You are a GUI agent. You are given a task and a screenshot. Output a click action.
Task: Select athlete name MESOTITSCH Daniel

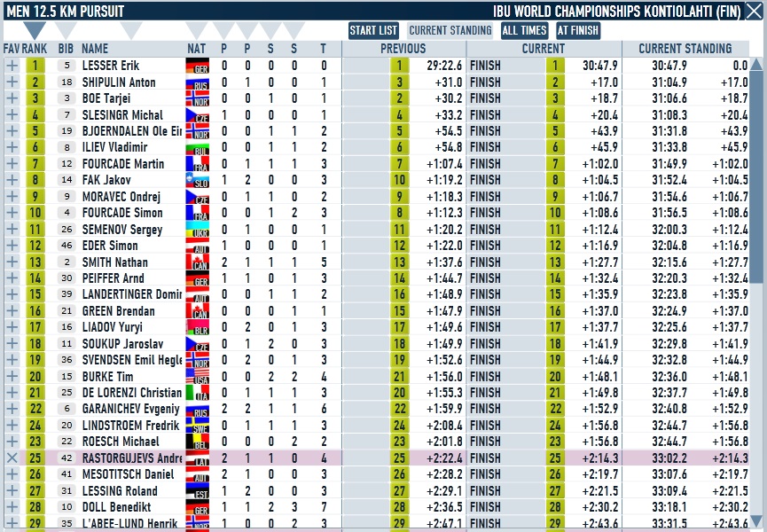point(129,474)
